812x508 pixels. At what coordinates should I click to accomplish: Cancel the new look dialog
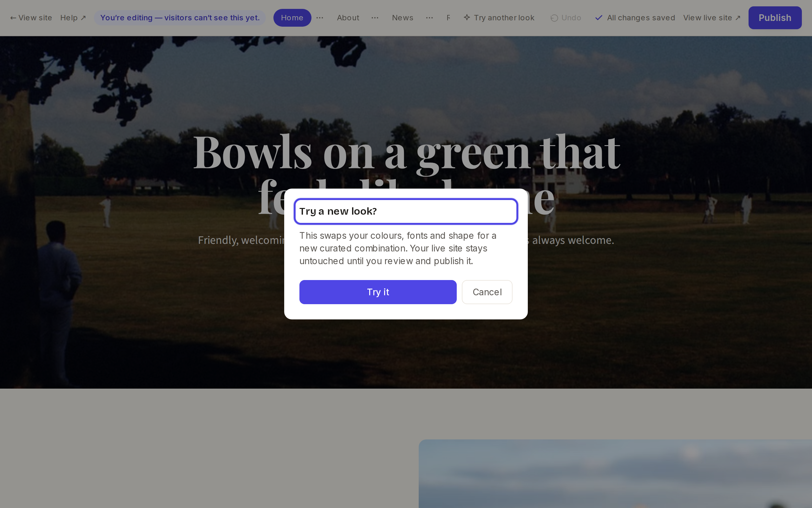[x=487, y=292]
